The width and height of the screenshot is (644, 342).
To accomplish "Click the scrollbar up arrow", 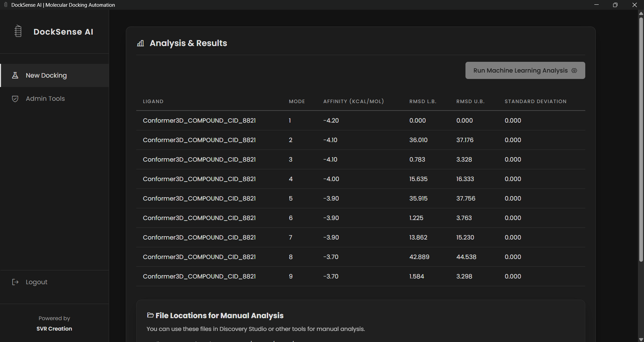I will click(641, 13).
